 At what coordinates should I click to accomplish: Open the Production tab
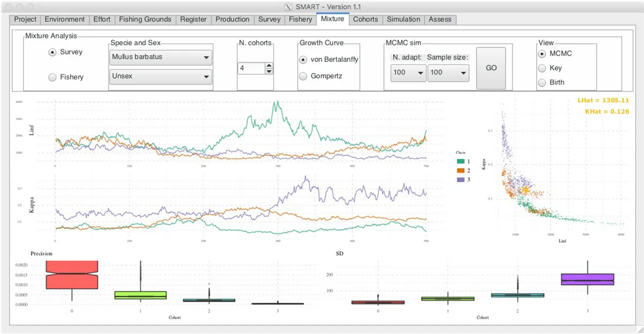pyautogui.click(x=232, y=19)
